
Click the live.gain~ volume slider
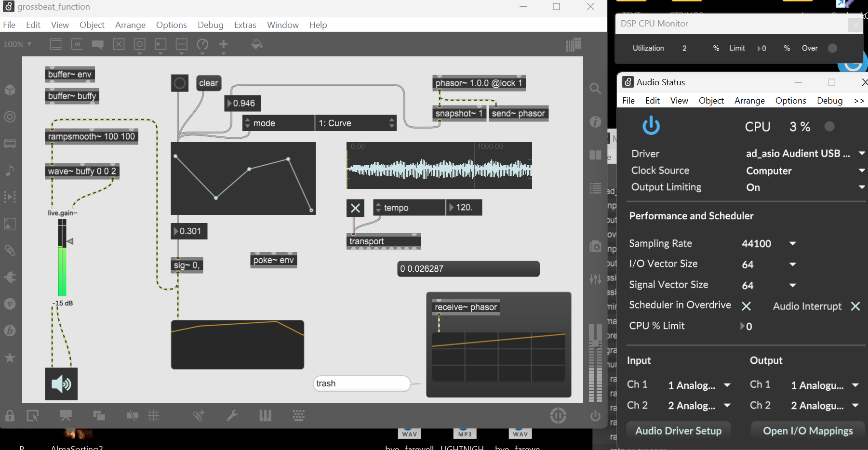pyautogui.click(x=62, y=258)
